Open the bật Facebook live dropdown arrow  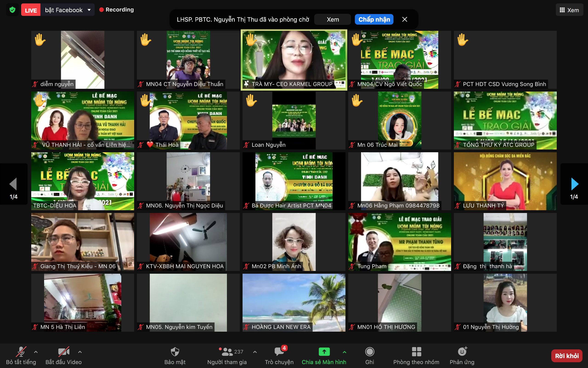[x=89, y=10]
